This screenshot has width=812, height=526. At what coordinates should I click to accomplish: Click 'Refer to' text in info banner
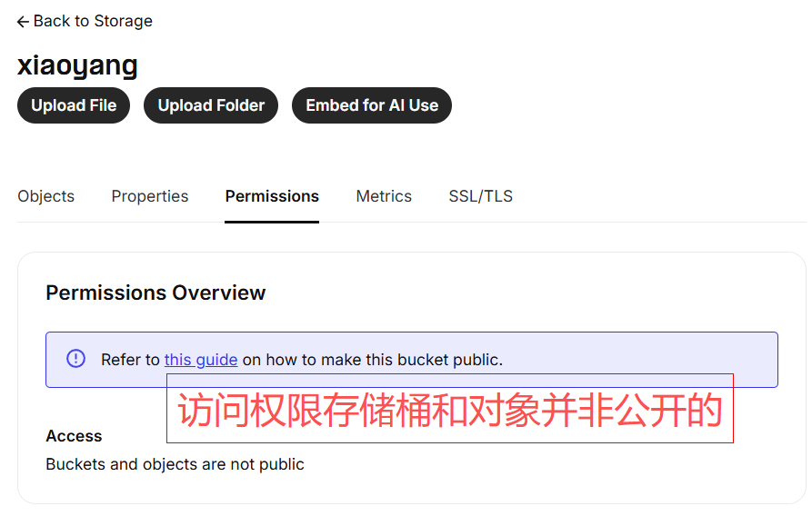point(130,360)
